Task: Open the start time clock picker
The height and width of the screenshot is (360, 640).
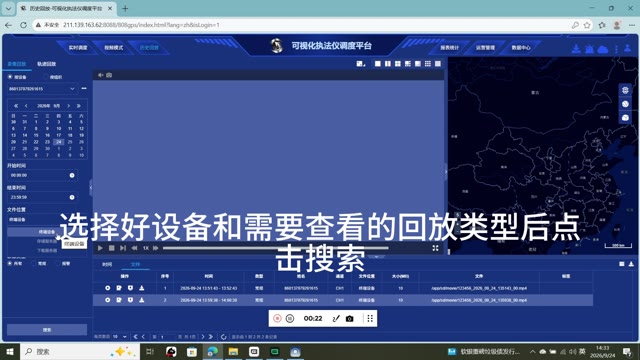Action: (x=72, y=175)
